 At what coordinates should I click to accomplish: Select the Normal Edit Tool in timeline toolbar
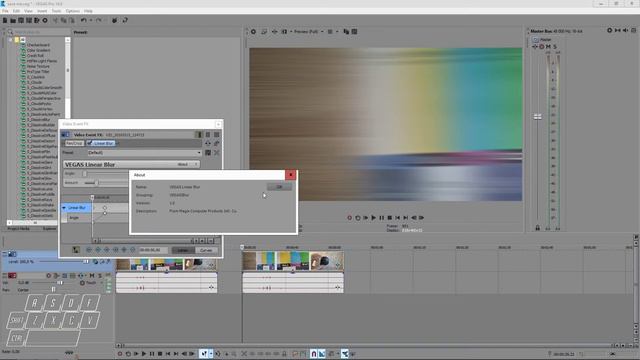click(x=204, y=354)
